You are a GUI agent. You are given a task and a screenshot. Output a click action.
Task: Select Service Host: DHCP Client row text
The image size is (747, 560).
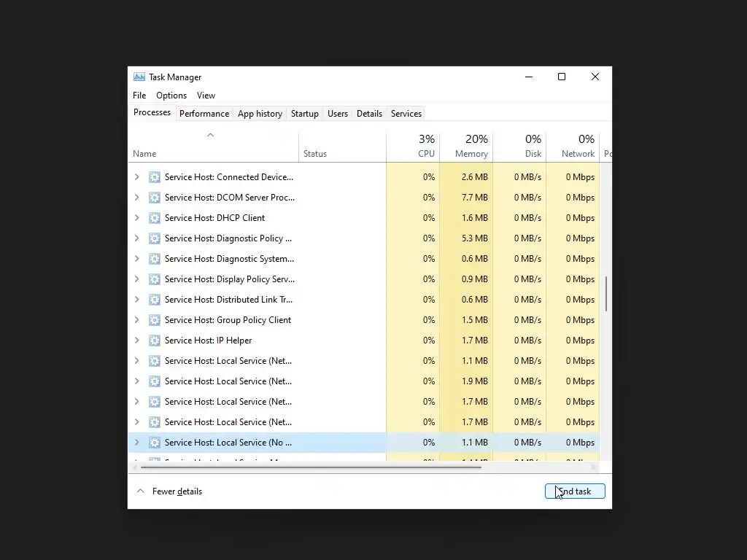(x=215, y=218)
